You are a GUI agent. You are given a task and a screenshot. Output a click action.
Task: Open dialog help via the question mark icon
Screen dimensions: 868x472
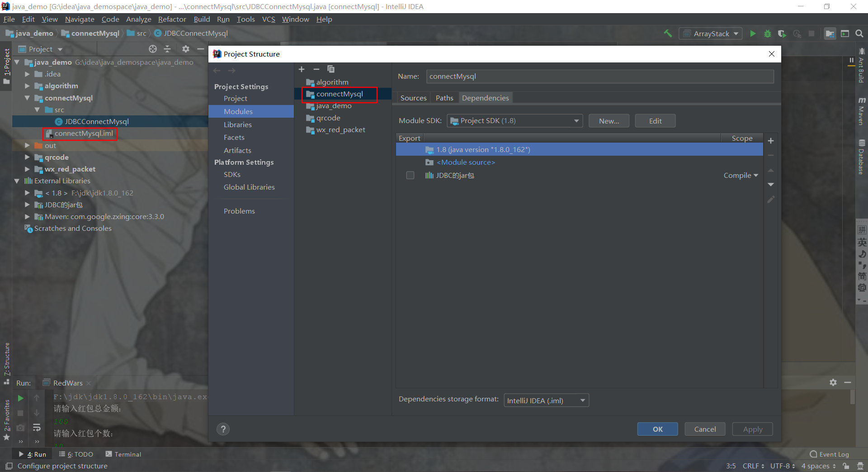(x=223, y=429)
